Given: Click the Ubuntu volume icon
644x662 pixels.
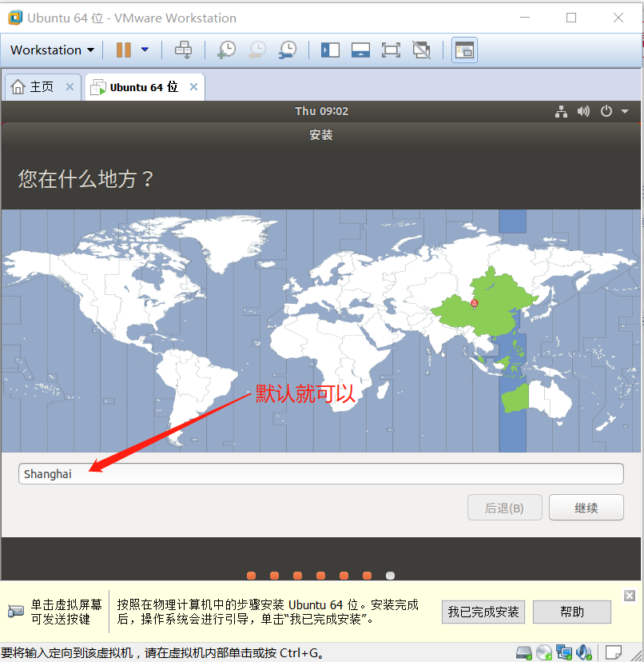Looking at the screenshot, I should click(583, 111).
